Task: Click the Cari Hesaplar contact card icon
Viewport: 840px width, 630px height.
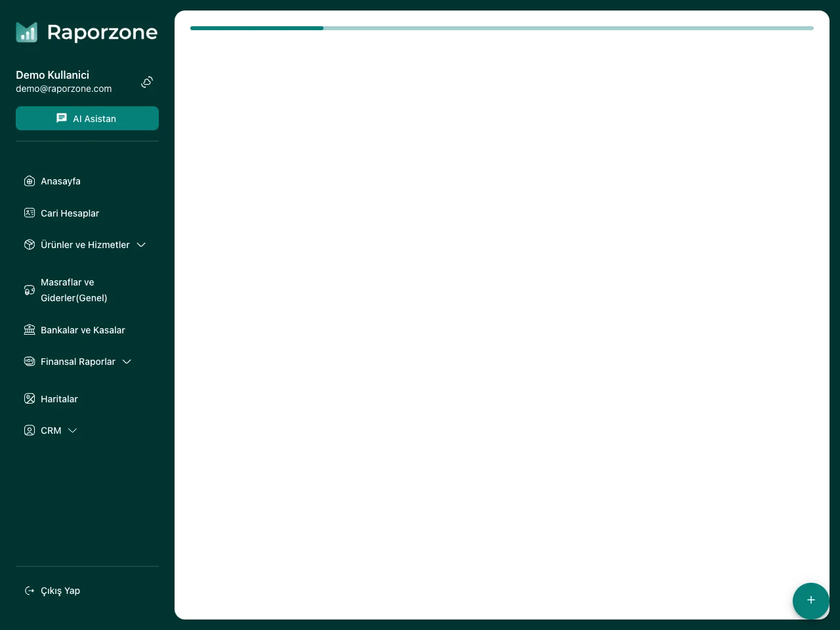Action: pos(30,213)
